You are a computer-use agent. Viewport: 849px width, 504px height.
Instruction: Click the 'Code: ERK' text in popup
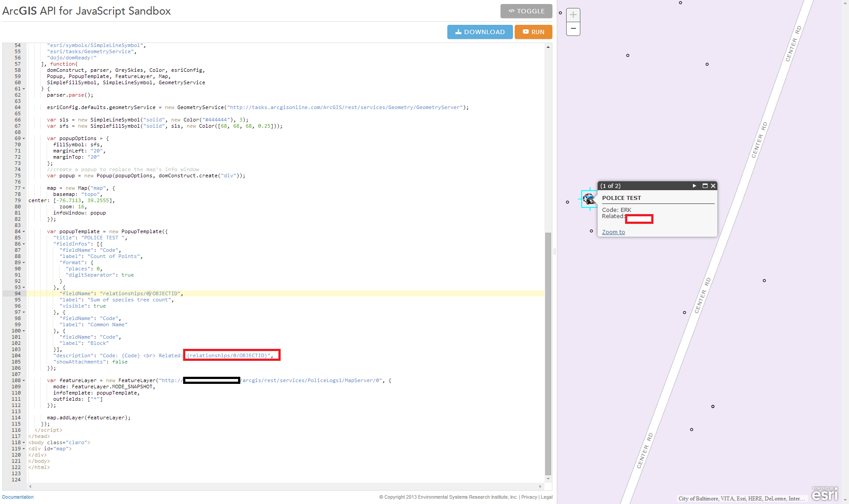point(617,210)
